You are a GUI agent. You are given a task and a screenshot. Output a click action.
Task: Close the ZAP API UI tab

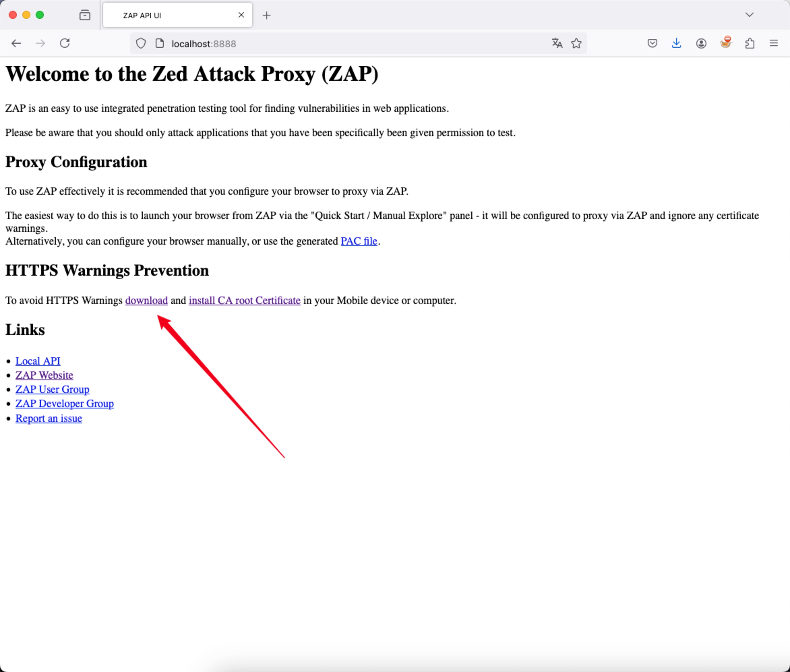pyautogui.click(x=241, y=15)
